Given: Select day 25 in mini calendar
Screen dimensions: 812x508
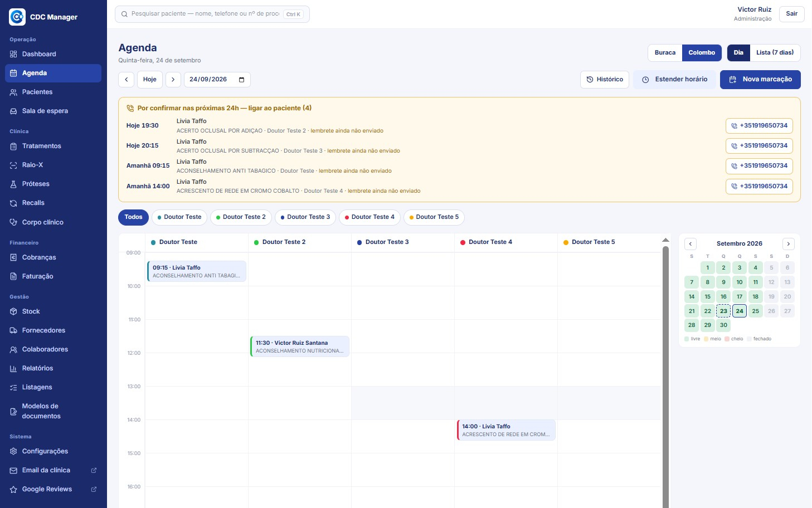Looking at the screenshot, I should click(756, 311).
